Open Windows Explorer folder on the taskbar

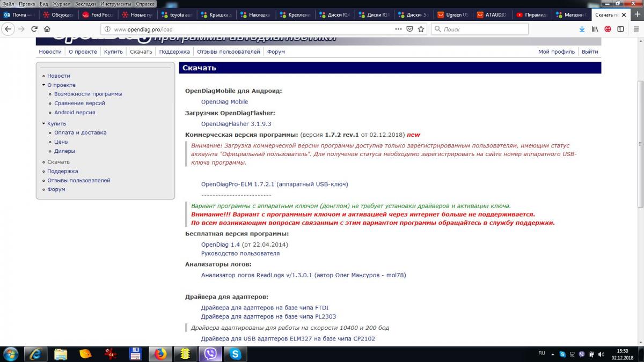coord(61,354)
